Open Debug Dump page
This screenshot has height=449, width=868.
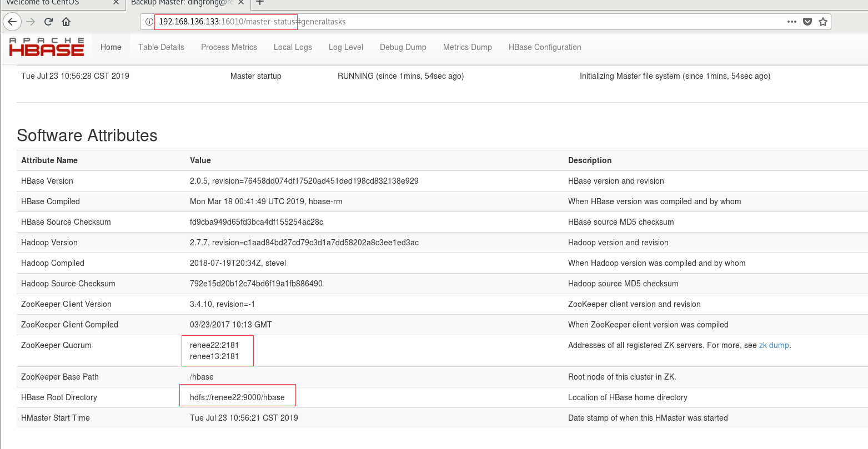click(x=403, y=47)
